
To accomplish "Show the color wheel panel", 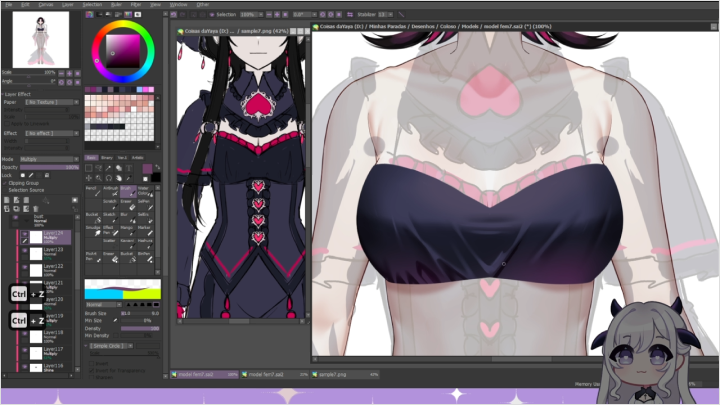I will pyautogui.click(x=90, y=15).
